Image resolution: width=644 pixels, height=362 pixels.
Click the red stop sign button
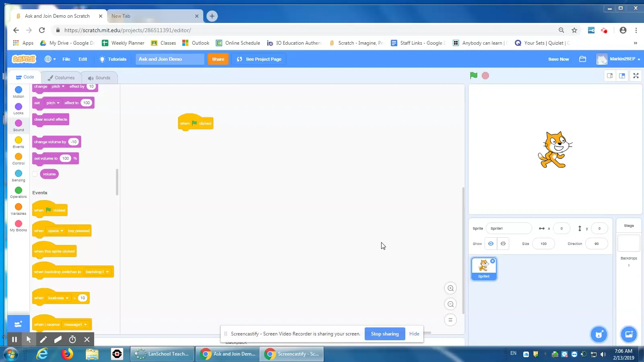point(485,76)
